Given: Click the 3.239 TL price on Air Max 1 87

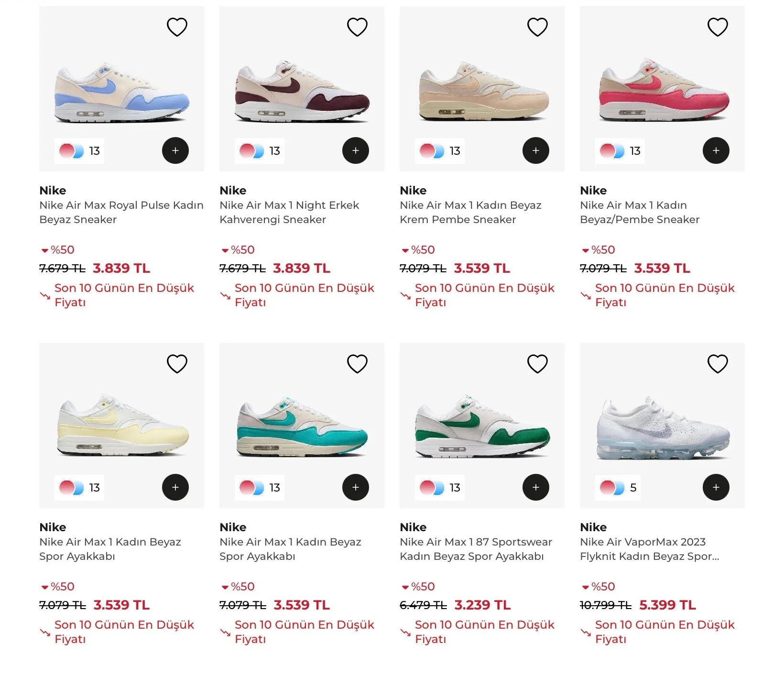Looking at the screenshot, I should tap(482, 605).
